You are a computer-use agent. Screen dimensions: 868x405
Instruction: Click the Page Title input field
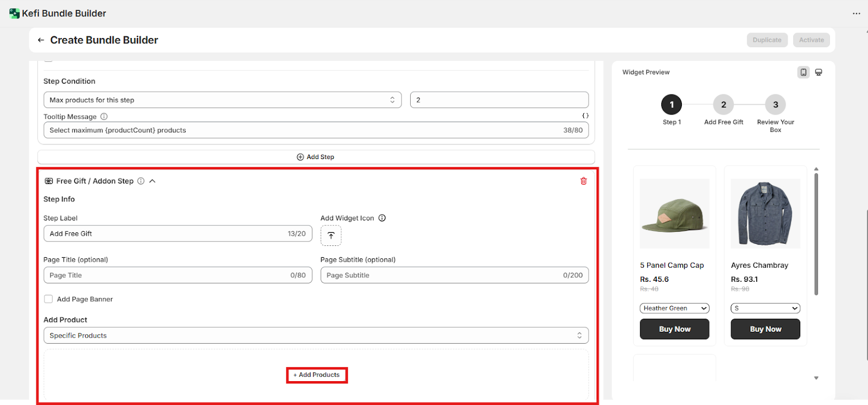(x=168, y=275)
